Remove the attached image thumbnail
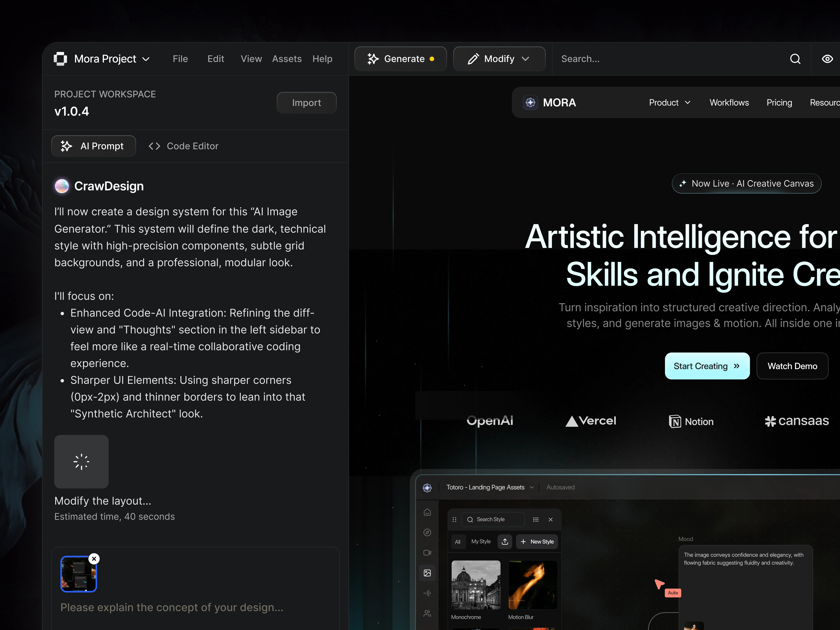Image resolution: width=840 pixels, height=630 pixels. click(x=94, y=559)
